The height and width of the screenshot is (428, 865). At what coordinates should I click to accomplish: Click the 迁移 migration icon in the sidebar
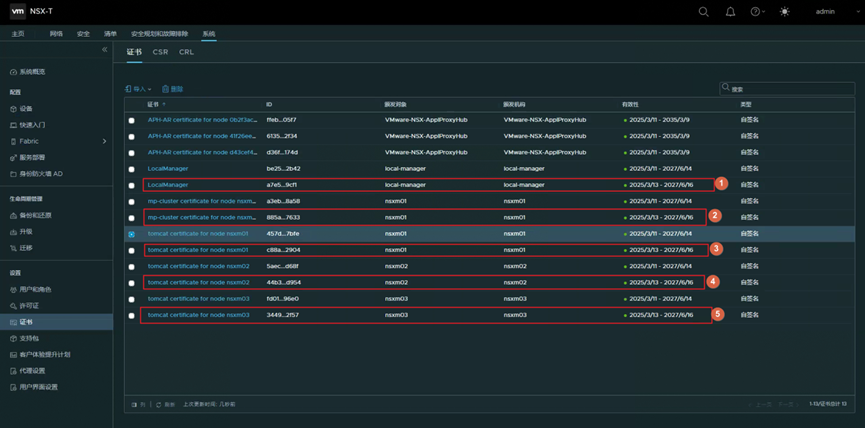pos(14,248)
